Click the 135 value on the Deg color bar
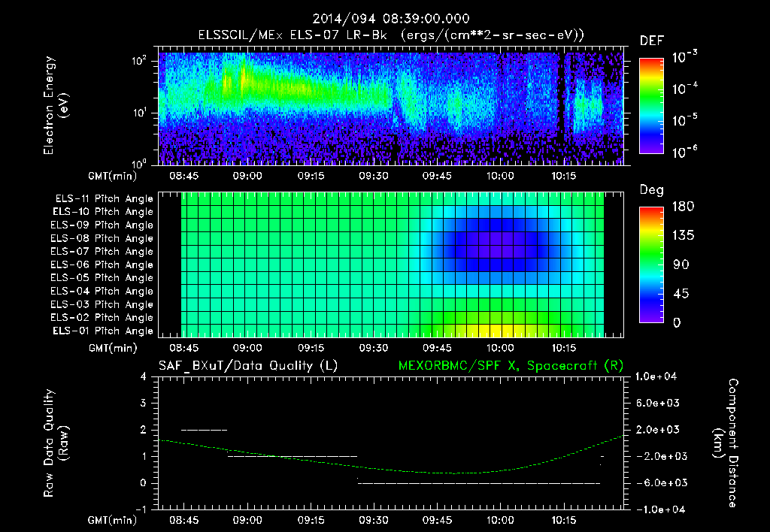770x532 pixels. pyautogui.click(x=683, y=236)
